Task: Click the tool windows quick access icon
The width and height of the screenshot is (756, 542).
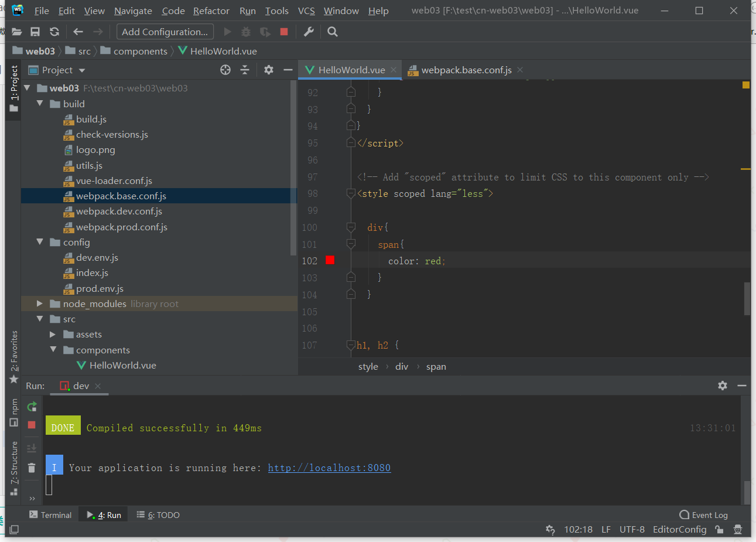Action: coord(14,529)
